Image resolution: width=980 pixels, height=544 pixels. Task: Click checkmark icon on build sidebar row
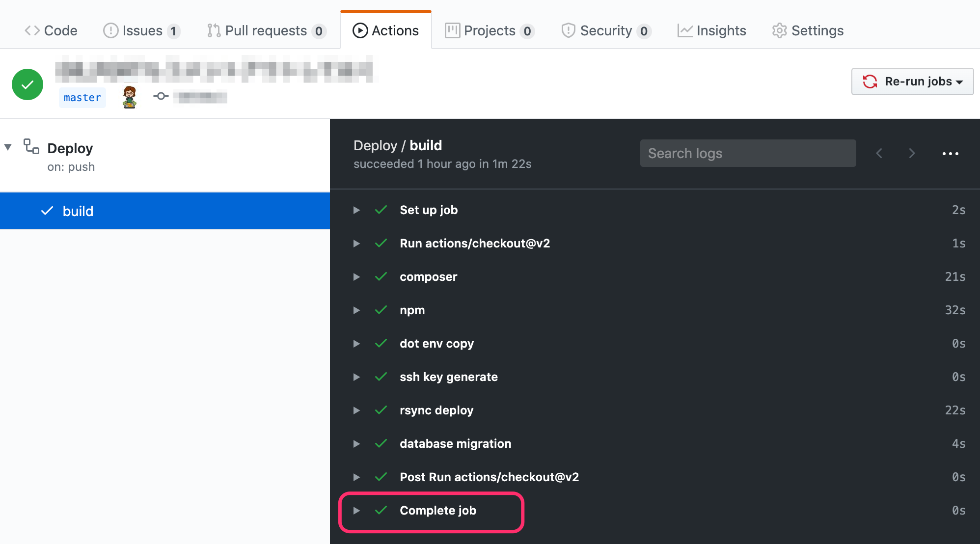[47, 211]
